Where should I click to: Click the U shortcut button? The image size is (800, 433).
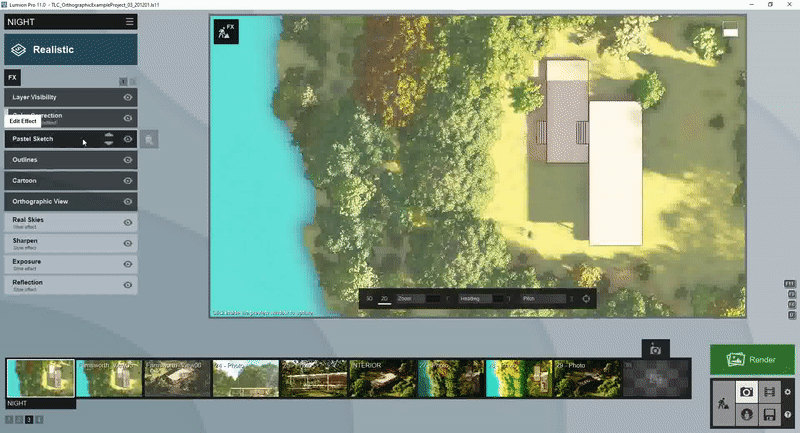pos(792,315)
